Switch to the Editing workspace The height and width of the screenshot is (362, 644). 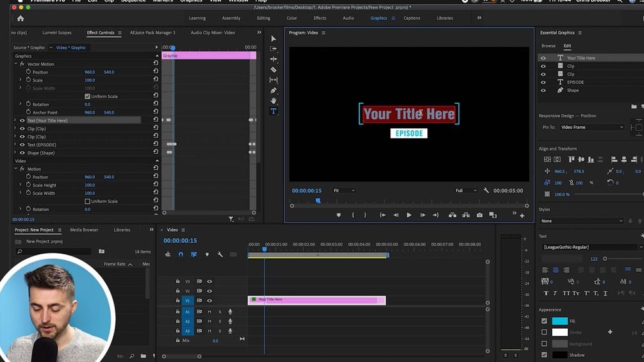click(x=263, y=18)
